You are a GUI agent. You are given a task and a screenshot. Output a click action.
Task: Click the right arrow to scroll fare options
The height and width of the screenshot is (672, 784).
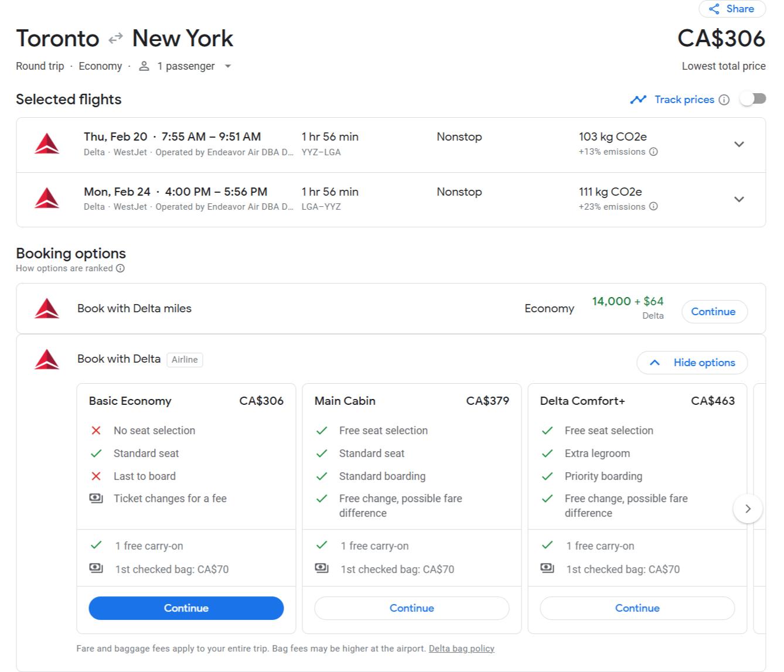(747, 509)
